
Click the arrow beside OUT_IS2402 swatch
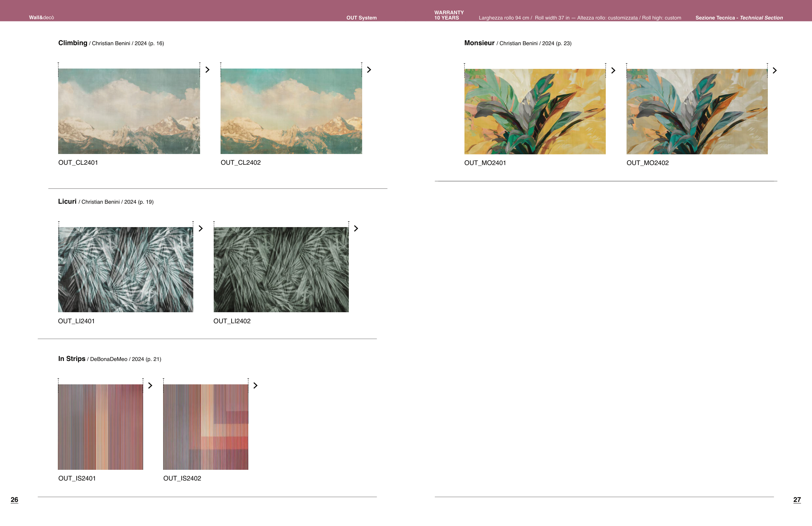(x=255, y=385)
